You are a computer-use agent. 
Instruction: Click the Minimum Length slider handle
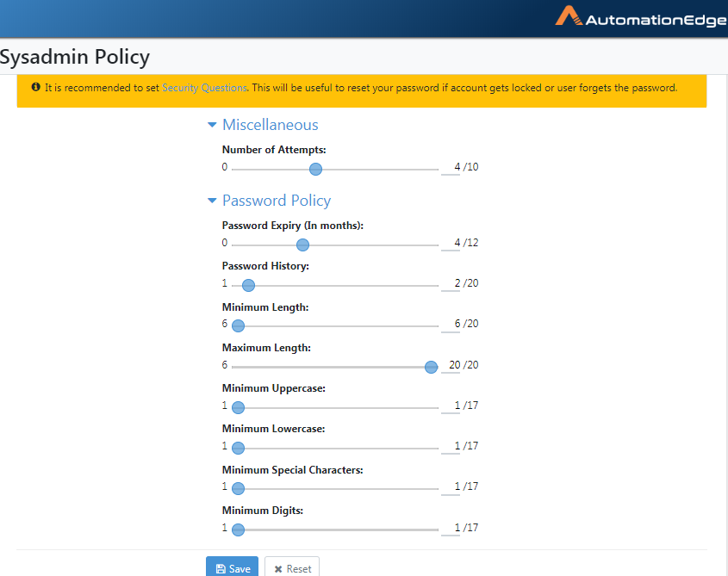(238, 325)
